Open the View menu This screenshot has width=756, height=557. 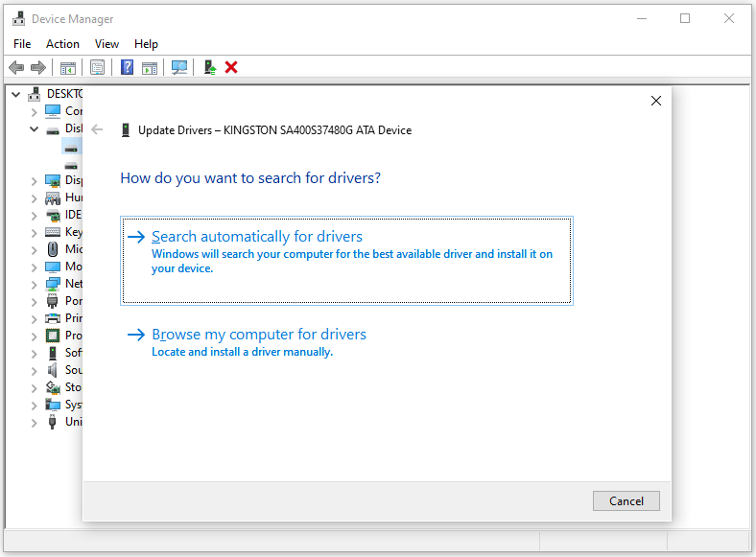106,44
